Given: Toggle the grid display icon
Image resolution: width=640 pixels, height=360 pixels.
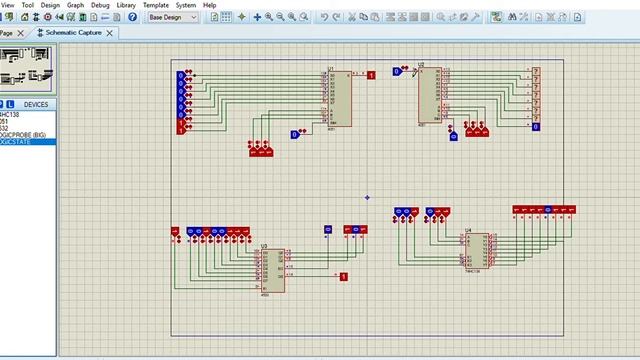Looking at the screenshot, I should pos(226,17).
